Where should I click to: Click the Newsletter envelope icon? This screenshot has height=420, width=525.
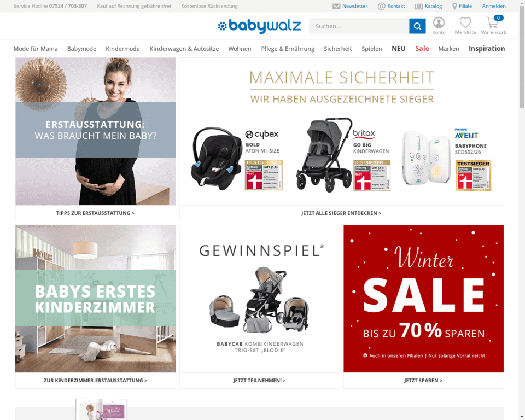pos(336,7)
